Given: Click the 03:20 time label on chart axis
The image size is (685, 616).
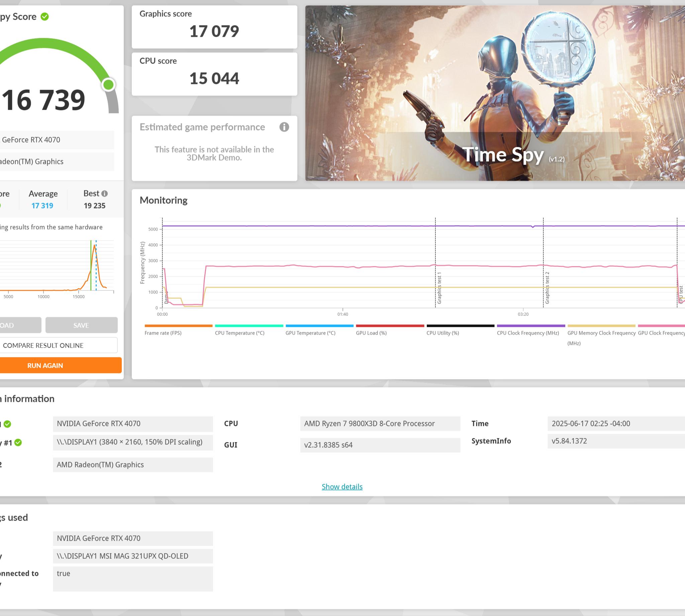Looking at the screenshot, I should [523, 314].
